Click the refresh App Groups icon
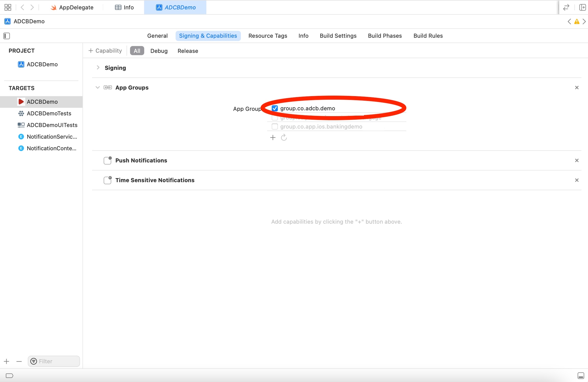 pos(284,138)
